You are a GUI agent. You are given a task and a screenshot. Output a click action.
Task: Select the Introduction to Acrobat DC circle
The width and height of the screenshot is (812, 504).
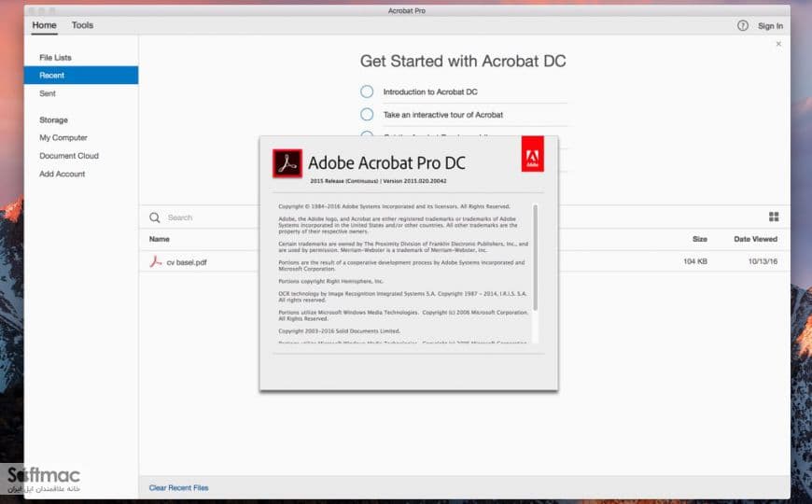pyautogui.click(x=367, y=91)
